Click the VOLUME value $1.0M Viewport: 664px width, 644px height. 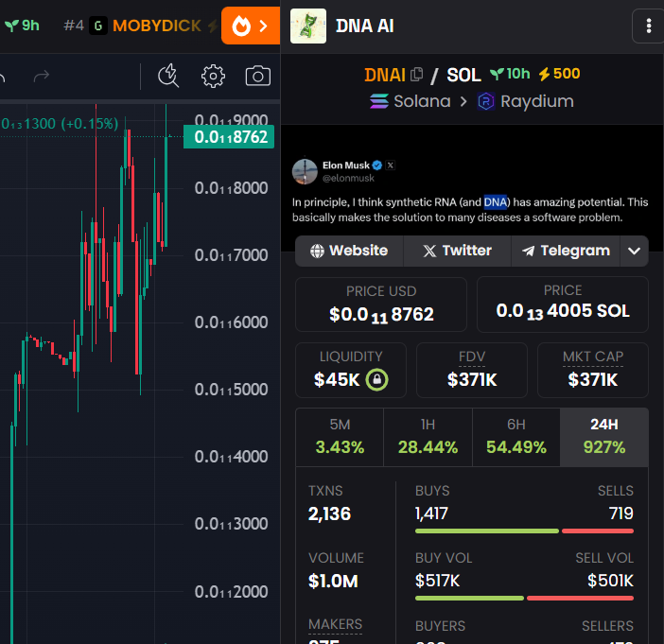tap(333, 582)
